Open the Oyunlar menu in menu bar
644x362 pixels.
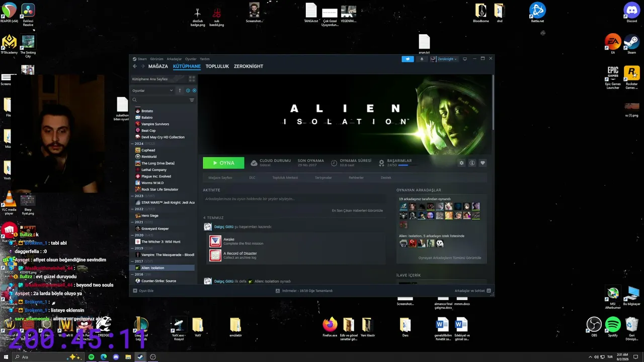pyautogui.click(x=191, y=59)
